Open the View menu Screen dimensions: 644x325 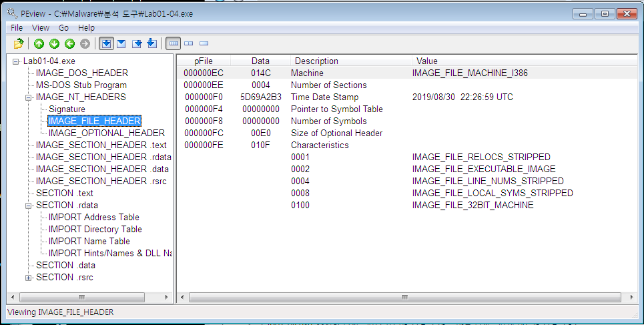(41, 27)
